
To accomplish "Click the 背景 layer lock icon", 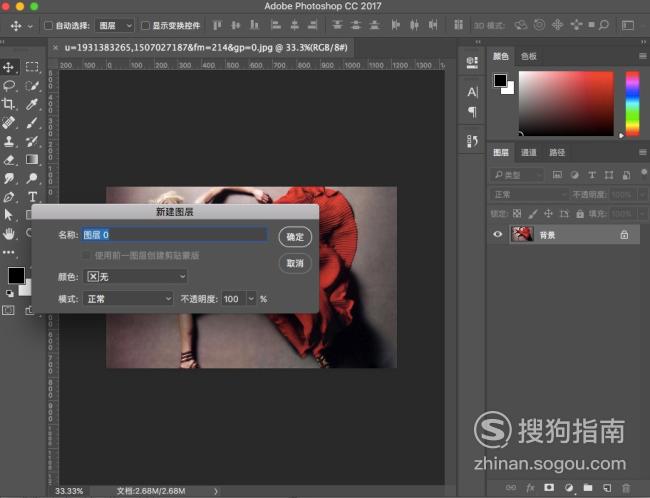I will click(624, 235).
